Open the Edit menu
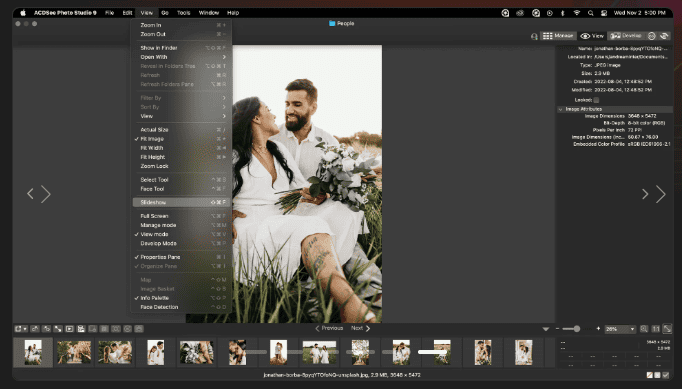682x389 pixels. (127, 13)
